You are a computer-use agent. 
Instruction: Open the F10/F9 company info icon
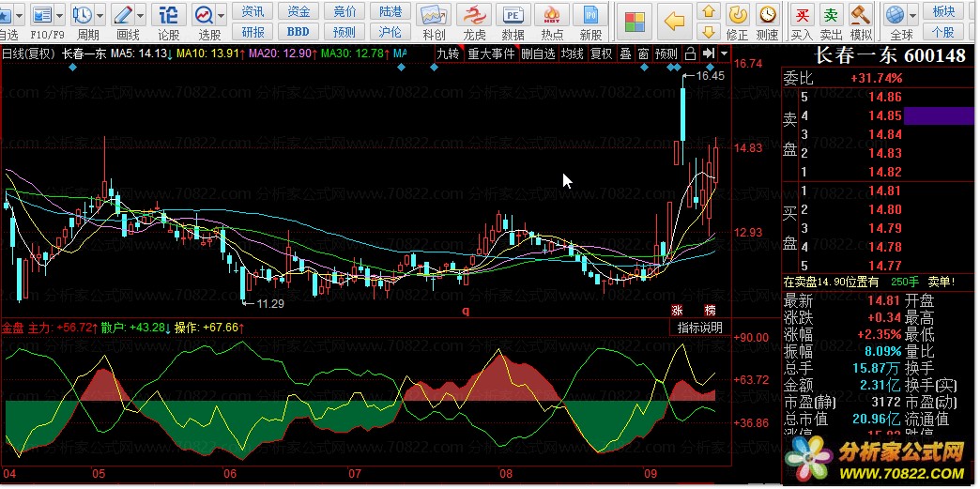tap(42, 14)
